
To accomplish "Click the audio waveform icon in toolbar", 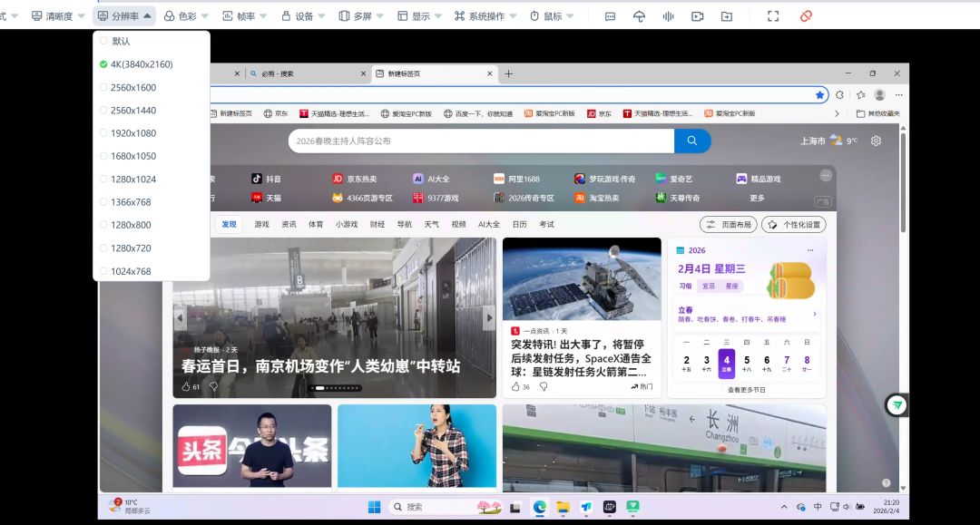I will tap(669, 16).
